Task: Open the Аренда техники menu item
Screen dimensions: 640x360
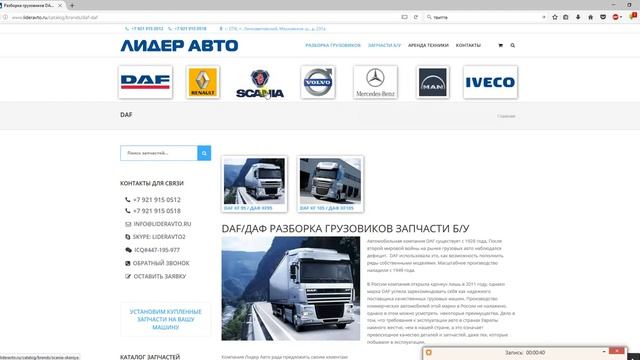Action: [x=428, y=45]
